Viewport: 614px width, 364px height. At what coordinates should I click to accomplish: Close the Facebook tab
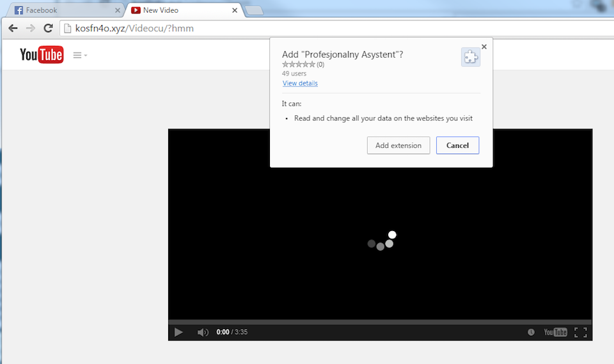(118, 10)
